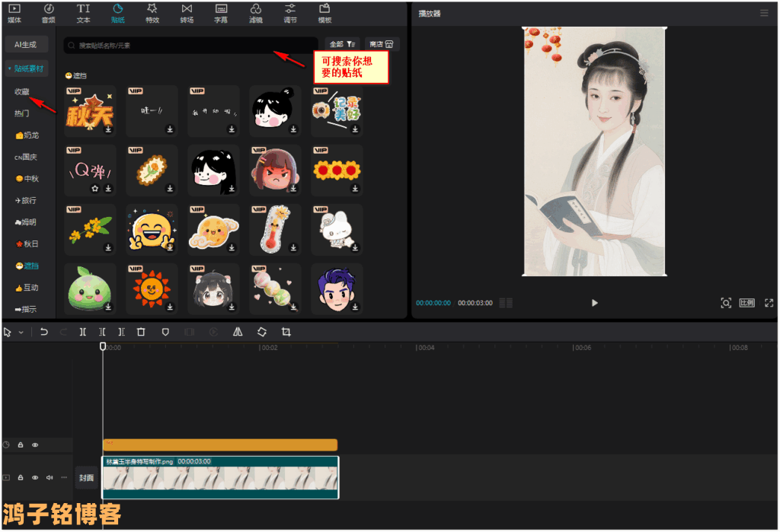Mute the main video track audio
This screenshot has width=780, height=532.
click(x=50, y=477)
